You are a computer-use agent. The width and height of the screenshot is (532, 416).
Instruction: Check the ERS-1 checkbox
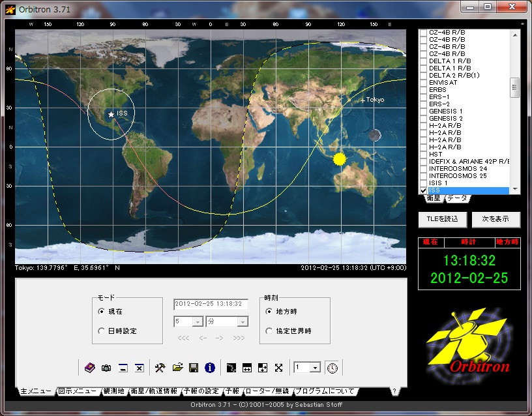[x=423, y=97]
